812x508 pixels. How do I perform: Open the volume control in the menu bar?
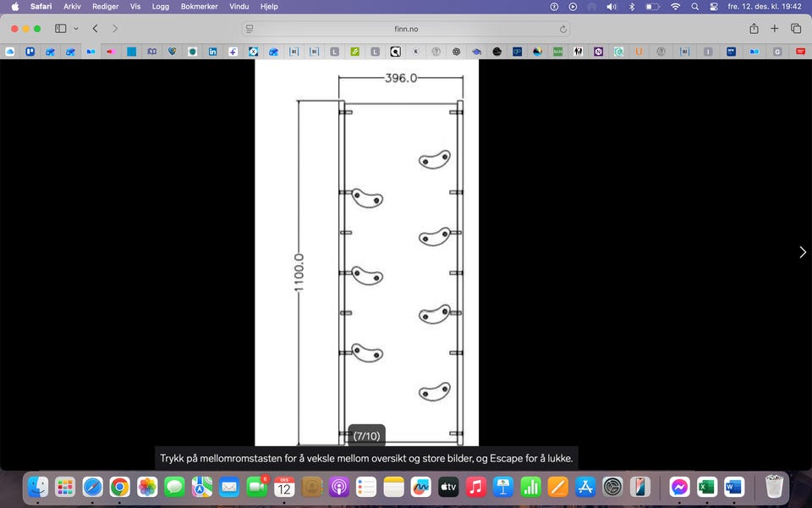pos(612,7)
